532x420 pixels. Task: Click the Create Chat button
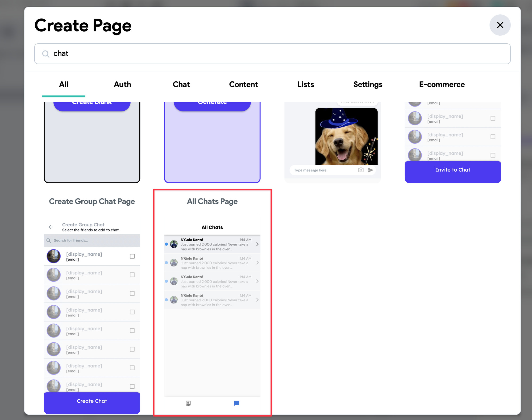tap(92, 401)
